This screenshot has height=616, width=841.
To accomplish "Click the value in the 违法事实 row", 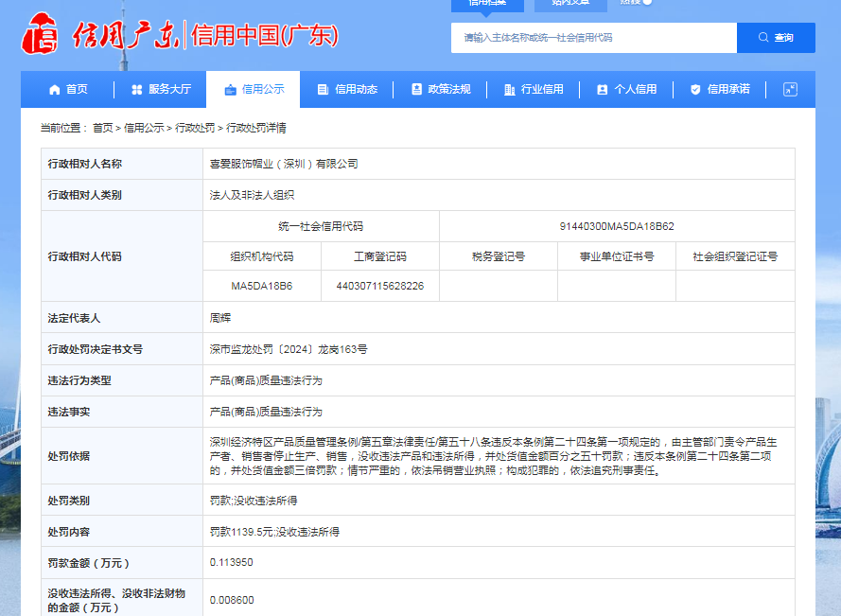I will [x=266, y=412].
